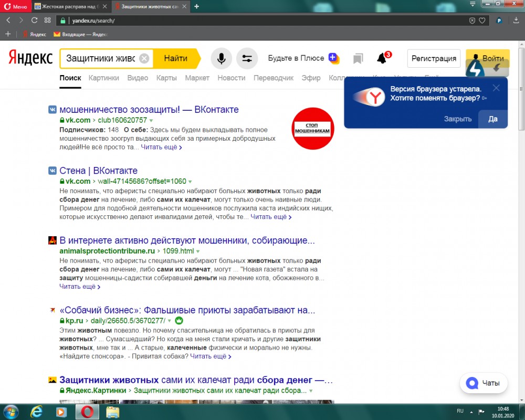Click the voice search microphone icon

[x=221, y=59]
